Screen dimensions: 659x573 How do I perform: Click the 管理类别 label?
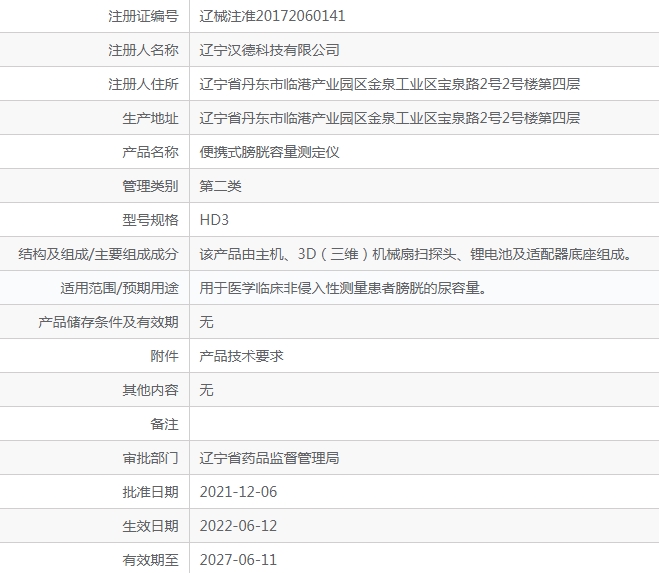tap(150, 186)
